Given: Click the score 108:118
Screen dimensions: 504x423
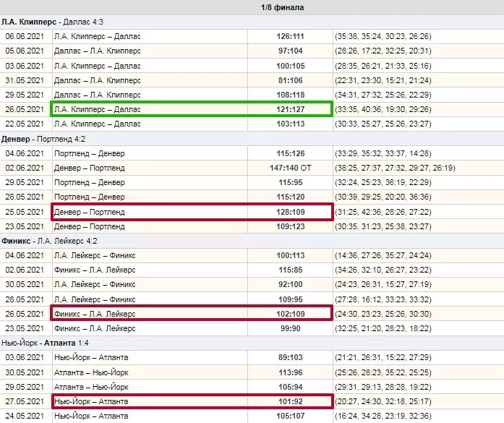Looking at the screenshot, I should (290, 95).
